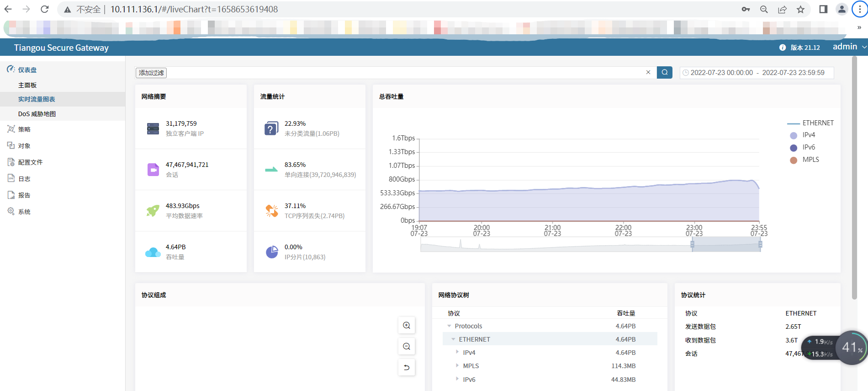Image resolution: width=868 pixels, height=391 pixels.
Task: Clear the filter with the X icon
Action: [x=648, y=72]
